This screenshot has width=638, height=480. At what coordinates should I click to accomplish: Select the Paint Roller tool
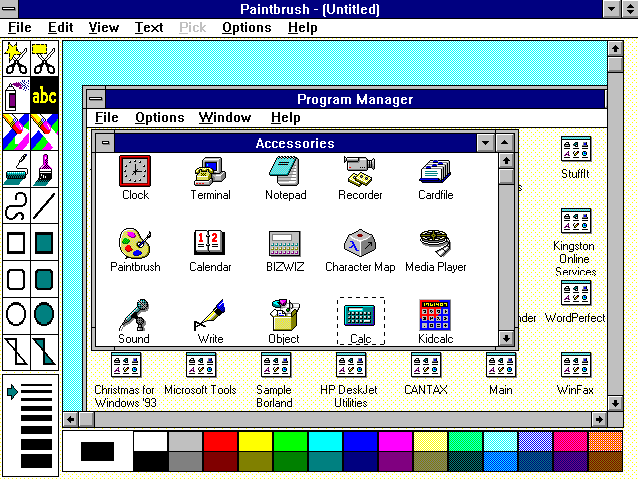[x=16, y=169]
